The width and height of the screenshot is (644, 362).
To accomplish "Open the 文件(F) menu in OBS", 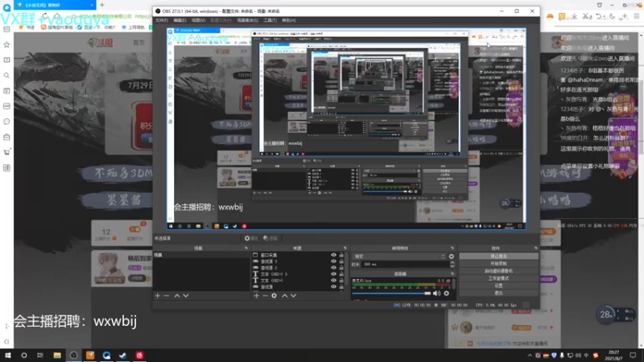I will 162,20.
